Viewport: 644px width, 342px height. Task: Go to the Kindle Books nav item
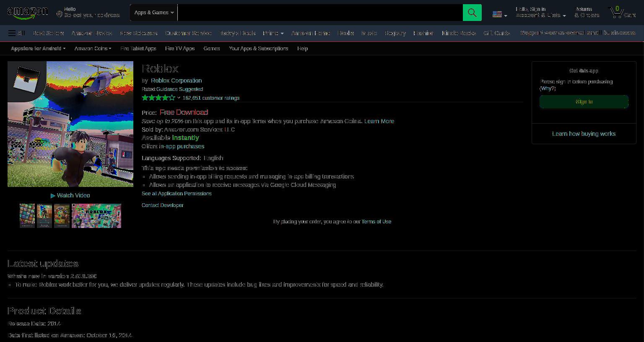(x=459, y=33)
